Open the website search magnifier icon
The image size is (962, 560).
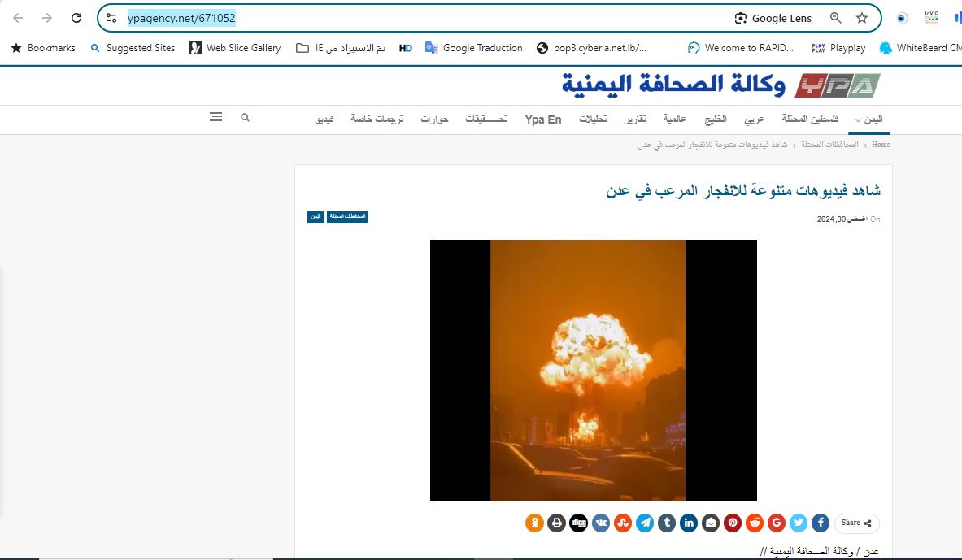[x=245, y=118]
